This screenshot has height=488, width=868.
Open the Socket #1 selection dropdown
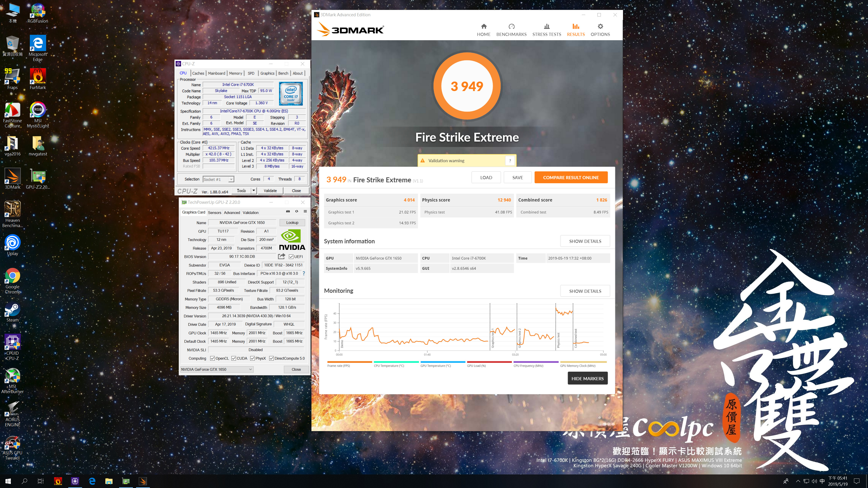(x=218, y=179)
